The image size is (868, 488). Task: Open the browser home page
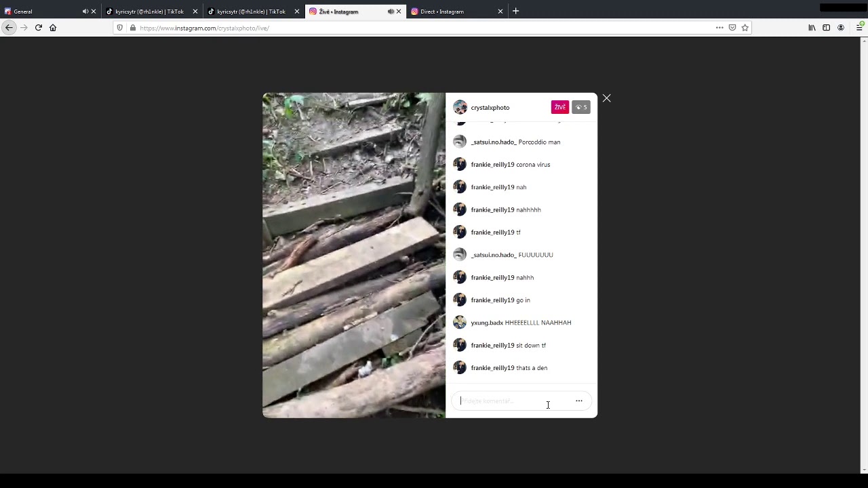click(53, 28)
